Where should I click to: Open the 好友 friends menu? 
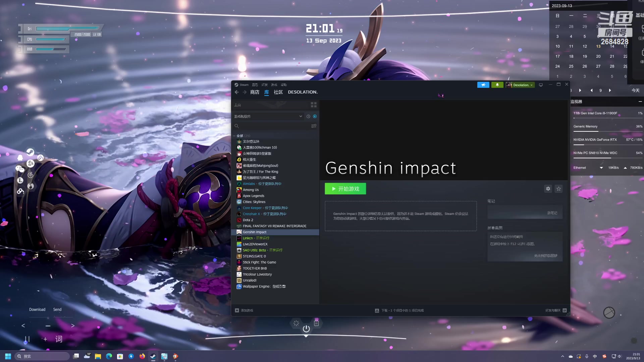(265, 85)
